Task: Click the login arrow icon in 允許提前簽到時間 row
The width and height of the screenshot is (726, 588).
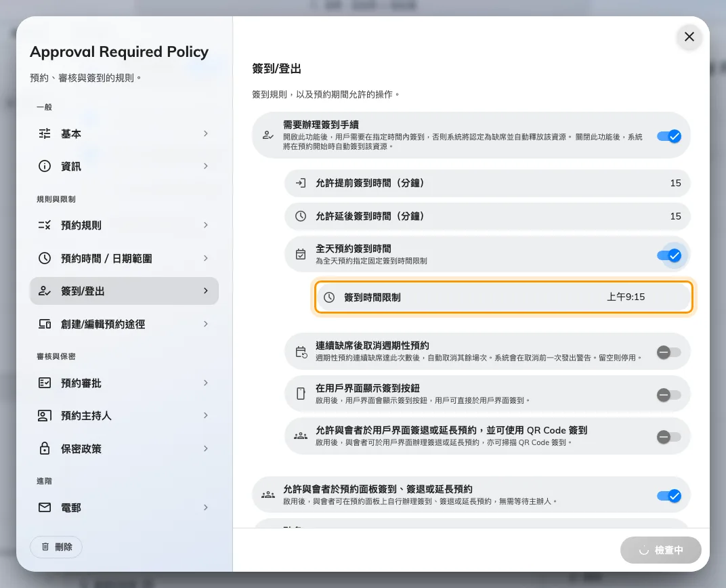Action: click(301, 183)
